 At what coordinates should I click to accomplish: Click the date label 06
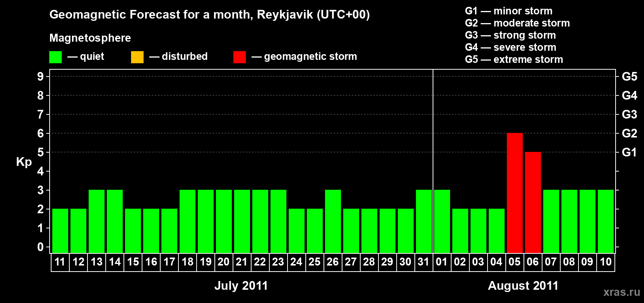[533, 262]
